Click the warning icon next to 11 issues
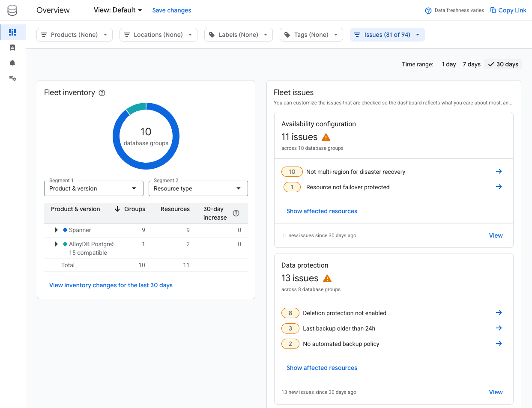The height and width of the screenshot is (408, 532). [326, 137]
